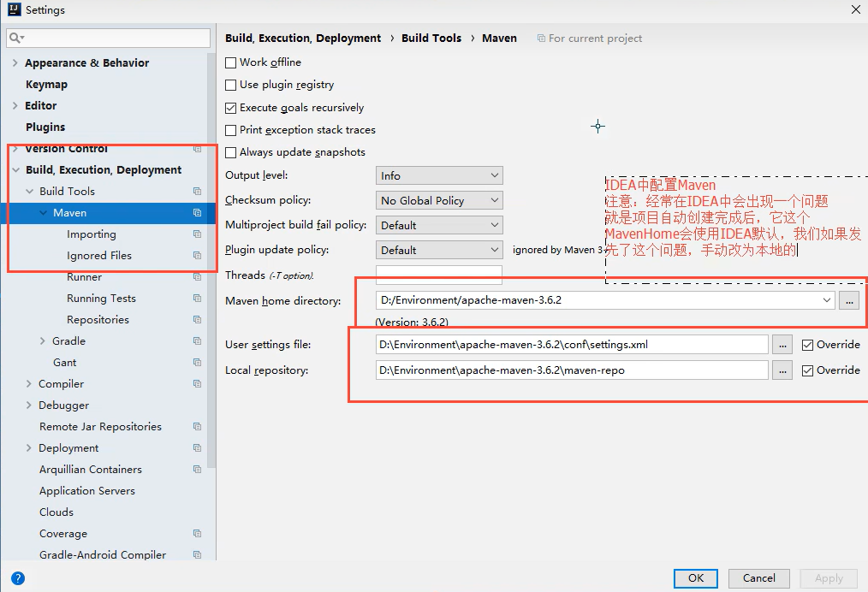The image size is (868, 592).
Task: Toggle Override for Local repository
Action: (808, 370)
